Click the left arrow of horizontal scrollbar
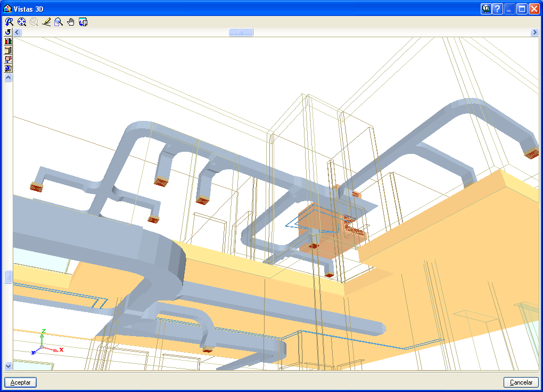The image size is (543, 392). coord(17,32)
